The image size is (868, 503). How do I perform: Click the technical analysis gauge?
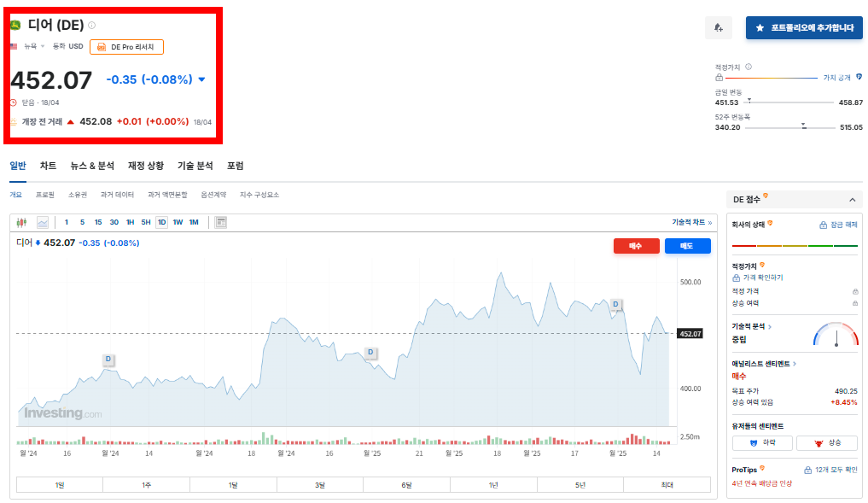(836, 335)
